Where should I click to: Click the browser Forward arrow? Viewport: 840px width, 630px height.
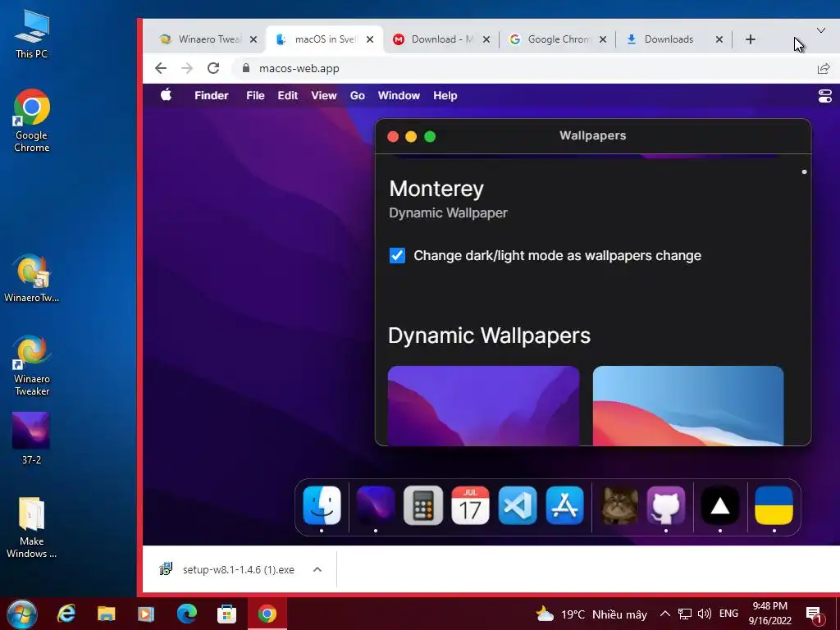point(187,68)
